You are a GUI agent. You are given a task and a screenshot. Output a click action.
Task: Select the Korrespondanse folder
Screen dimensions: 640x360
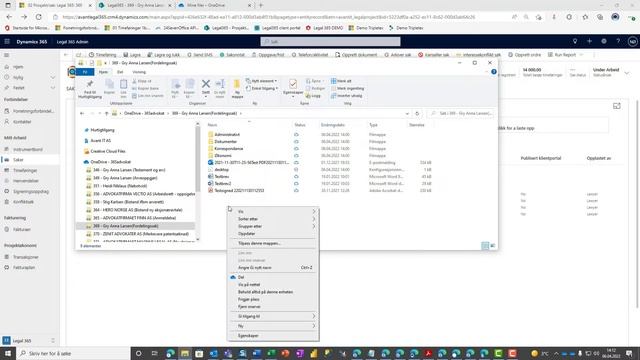pos(229,149)
